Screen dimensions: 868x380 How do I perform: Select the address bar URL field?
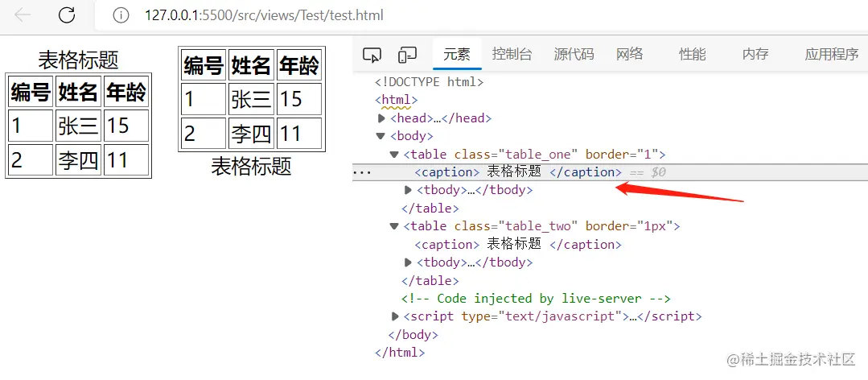[482, 15]
